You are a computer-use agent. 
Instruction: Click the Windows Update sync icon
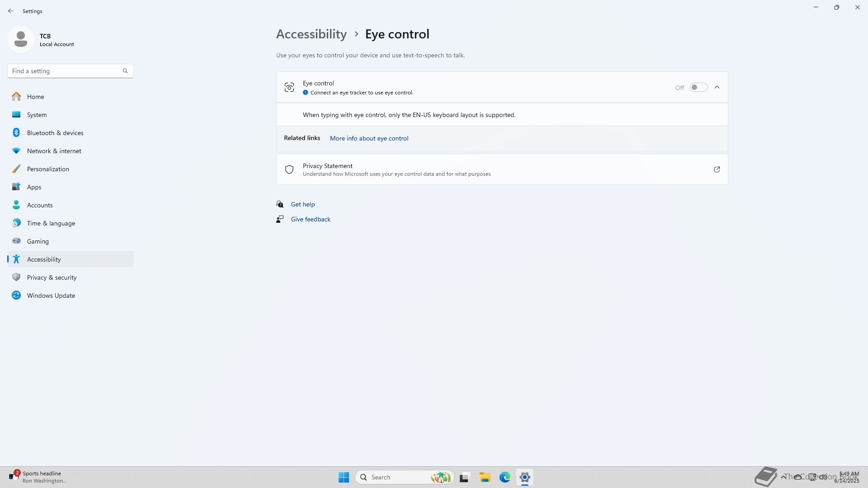tap(16, 296)
